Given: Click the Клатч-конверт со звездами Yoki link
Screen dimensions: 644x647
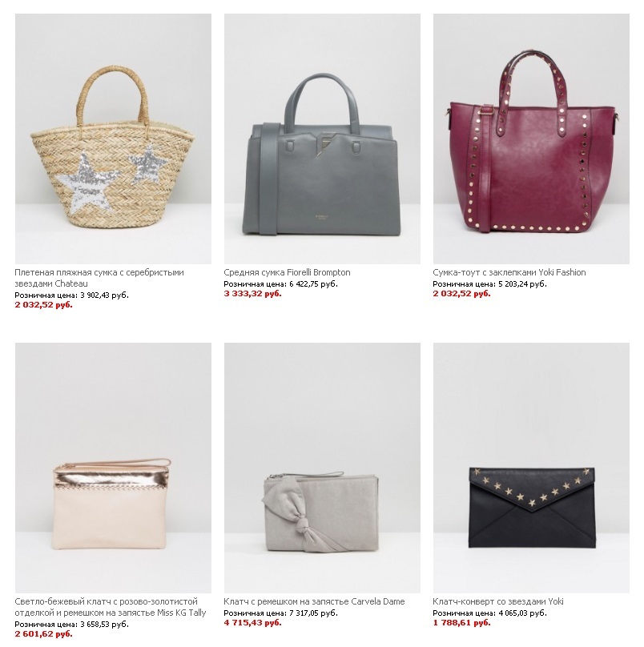Looking at the screenshot, I should click(x=498, y=601).
